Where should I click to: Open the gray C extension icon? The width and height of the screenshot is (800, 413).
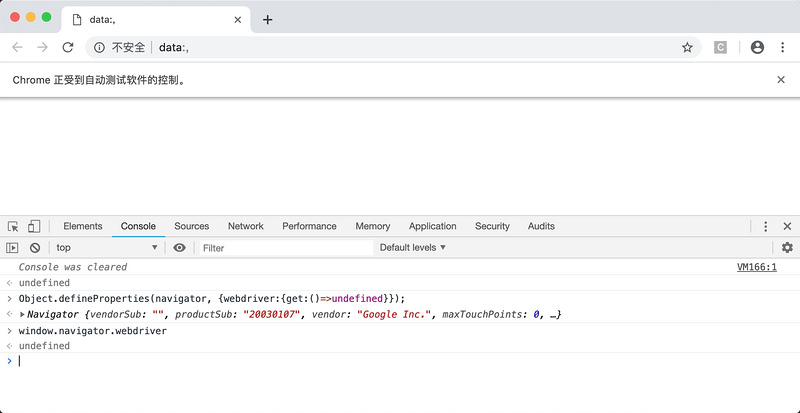point(720,47)
